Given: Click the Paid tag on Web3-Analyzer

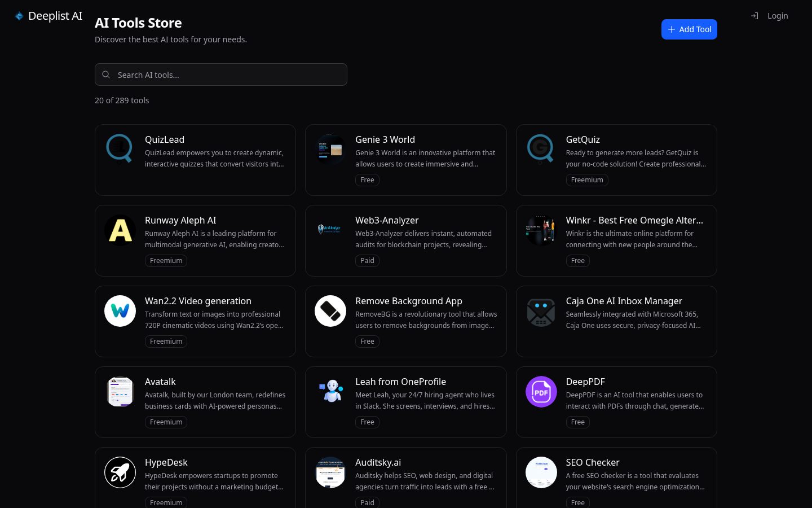Looking at the screenshot, I should [x=367, y=261].
